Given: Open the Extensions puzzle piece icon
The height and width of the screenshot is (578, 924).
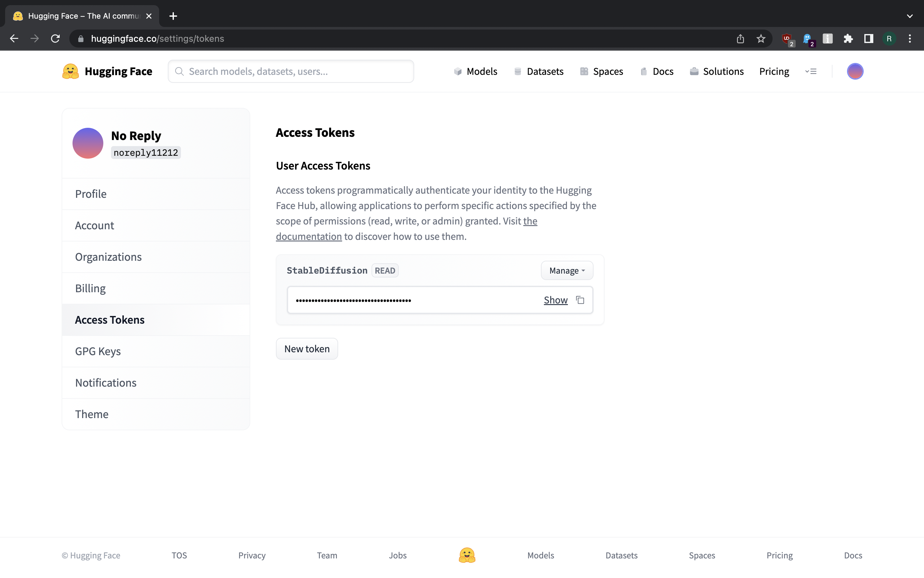Looking at the screenshot, I should 848,39.
